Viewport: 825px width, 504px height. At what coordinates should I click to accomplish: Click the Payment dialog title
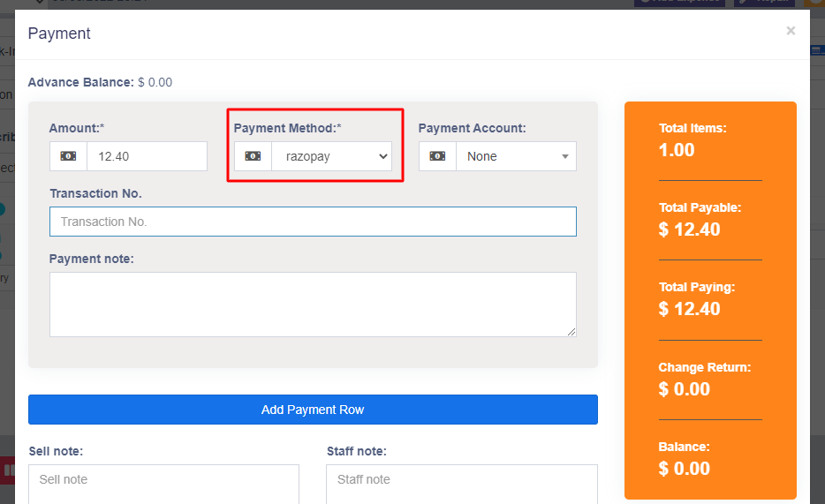point(59,34)
